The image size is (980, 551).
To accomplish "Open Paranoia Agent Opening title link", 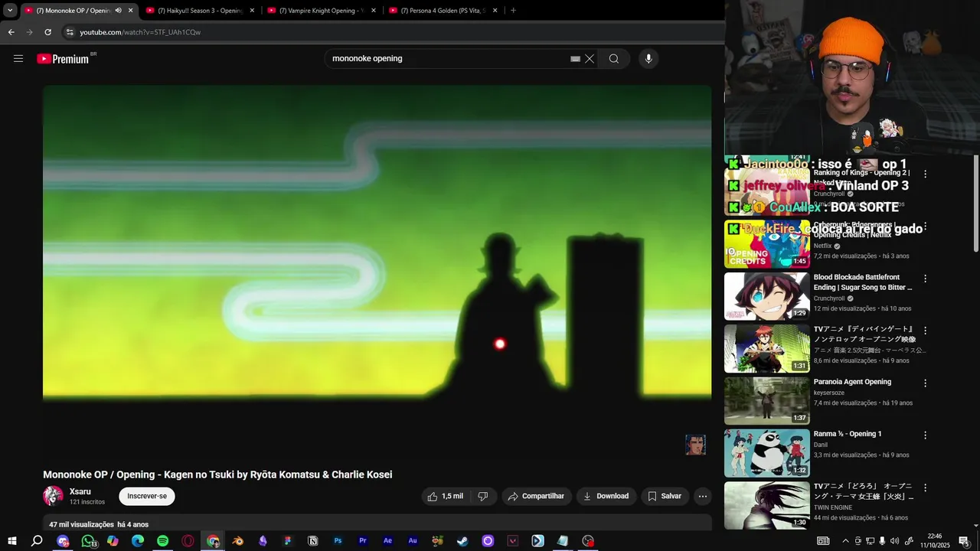I will (852, 382).
